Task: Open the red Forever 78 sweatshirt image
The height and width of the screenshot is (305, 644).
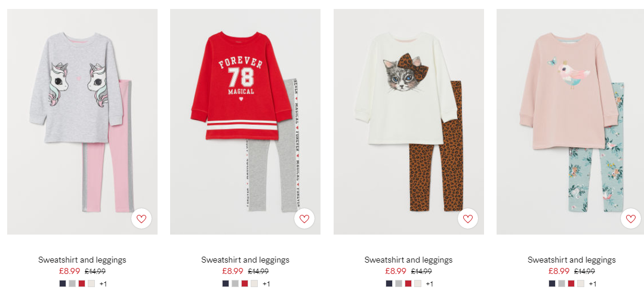Action: point(245,122)
